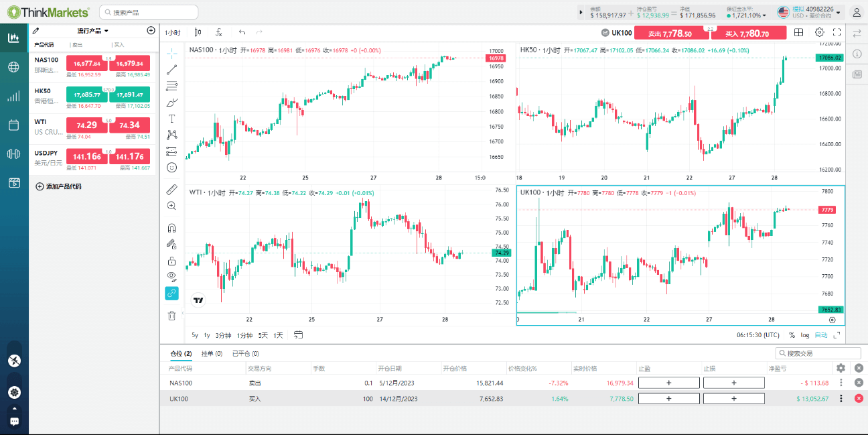This screenshot has height=435, width=868.
Task: Expand the 流行产品 watchlist dropdown
Action: click(93, 31)
